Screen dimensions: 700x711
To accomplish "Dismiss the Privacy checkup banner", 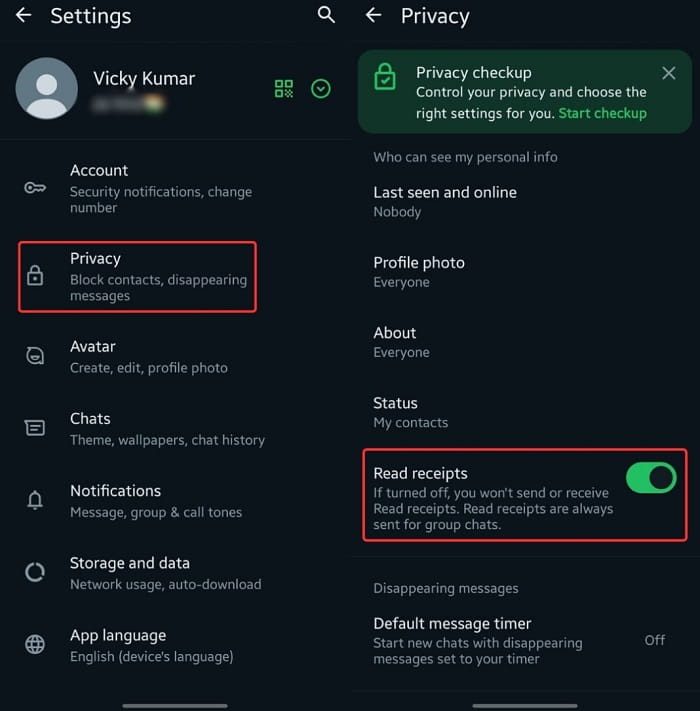I will pyautogui.click(x=669, y=73).
